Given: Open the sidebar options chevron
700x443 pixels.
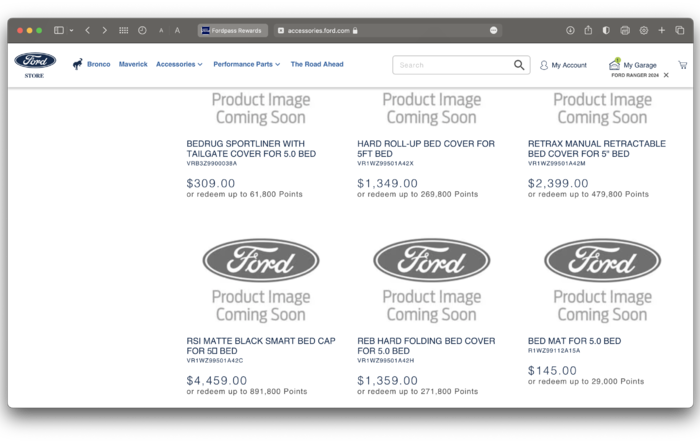Looking at the screenshot, I should tap(71, 30).
